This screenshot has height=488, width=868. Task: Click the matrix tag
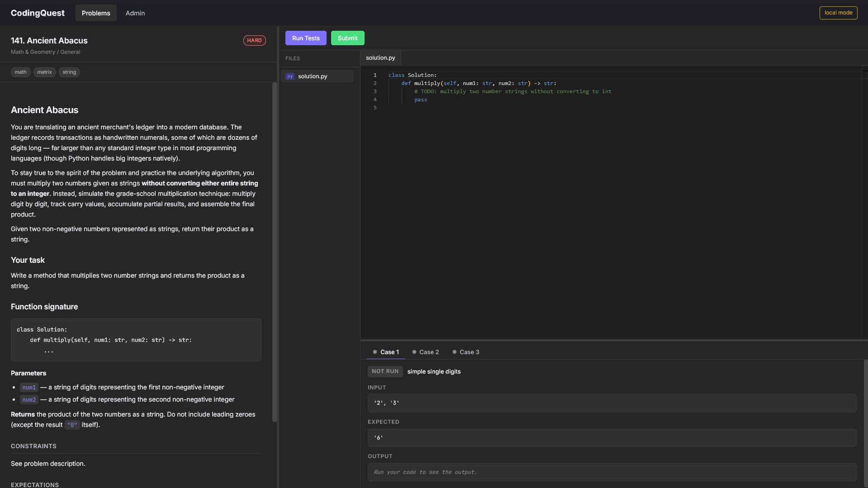(x=45, y=72)
